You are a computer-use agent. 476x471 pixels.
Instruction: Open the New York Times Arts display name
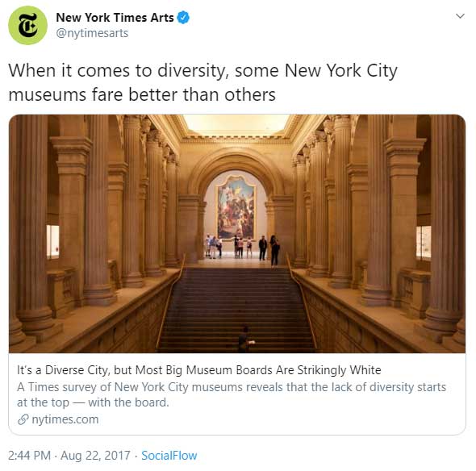[115, 17]
